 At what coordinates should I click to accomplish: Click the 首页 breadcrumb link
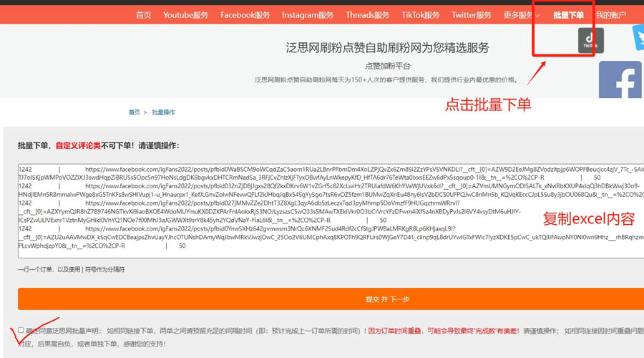[134, 112]
